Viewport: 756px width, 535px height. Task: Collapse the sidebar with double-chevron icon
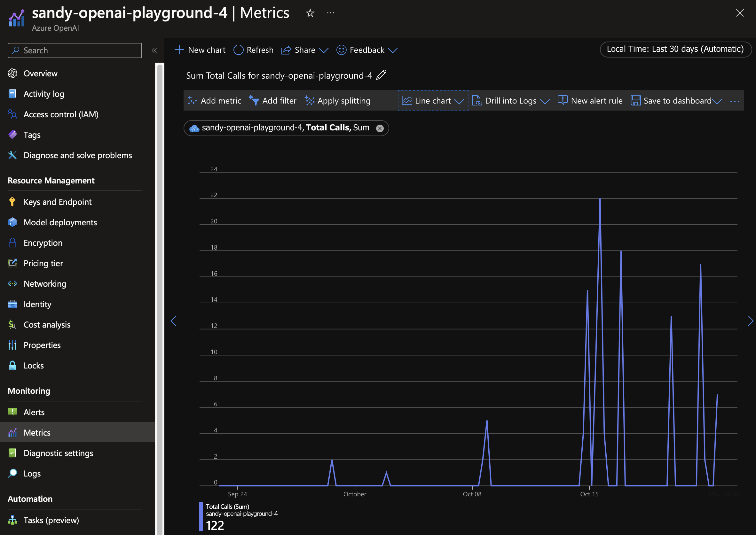tap(154, 50)
